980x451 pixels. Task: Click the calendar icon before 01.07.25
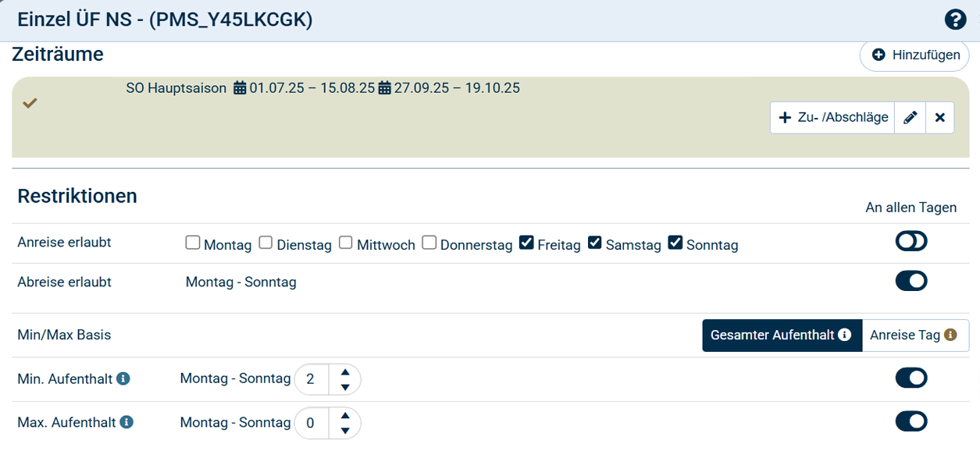[241, 88]
